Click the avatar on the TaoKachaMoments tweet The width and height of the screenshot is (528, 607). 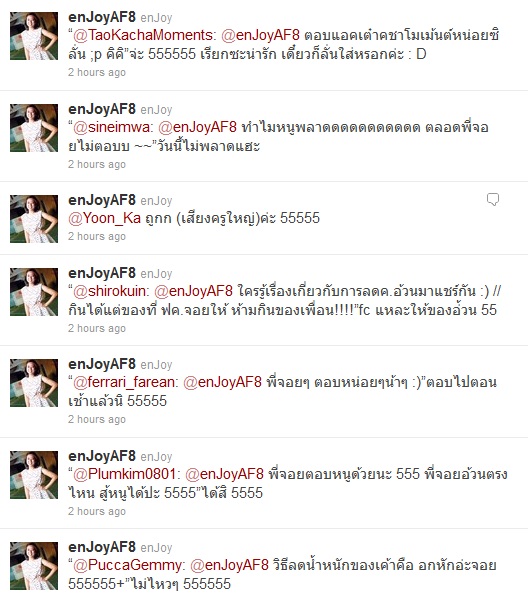[x=34, y=36]
